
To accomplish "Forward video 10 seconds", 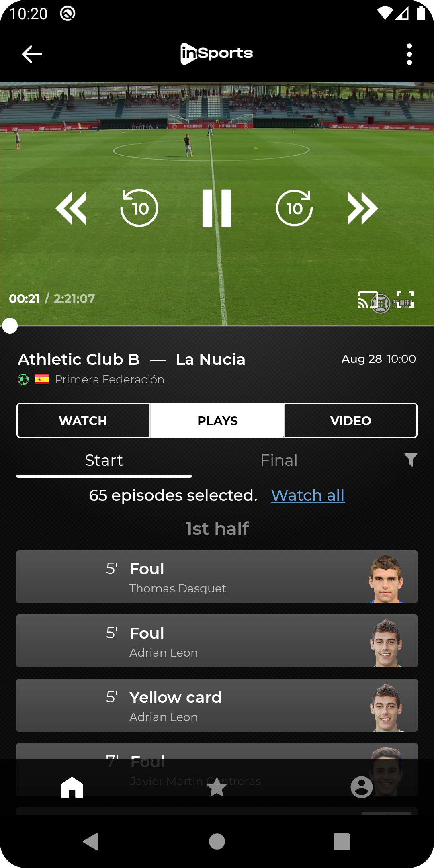I will point(295,208).
